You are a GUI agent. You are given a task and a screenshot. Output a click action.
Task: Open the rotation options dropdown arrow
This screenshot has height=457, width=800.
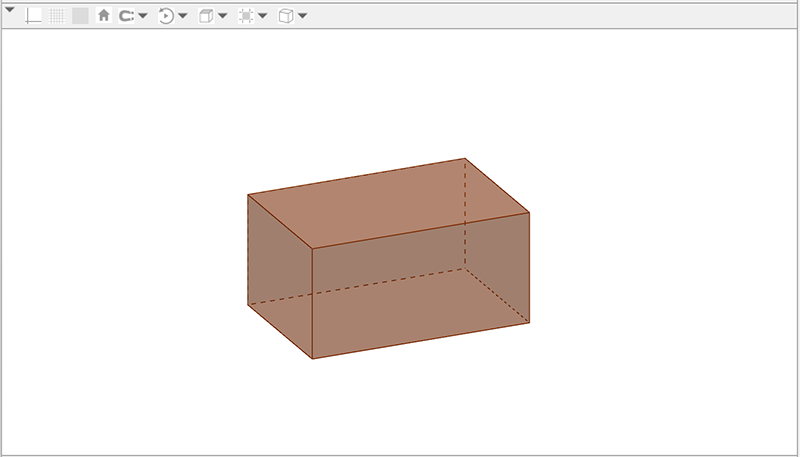pos(183,16)
